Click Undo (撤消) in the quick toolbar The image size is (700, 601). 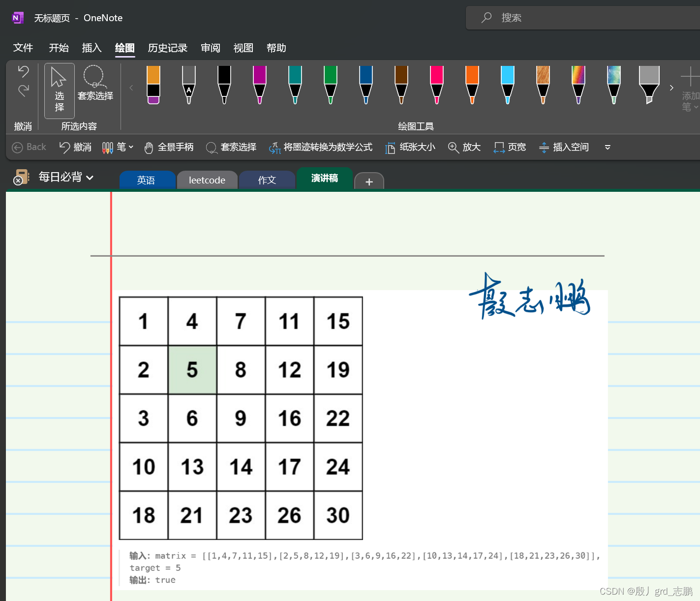(x=75, y=147)
